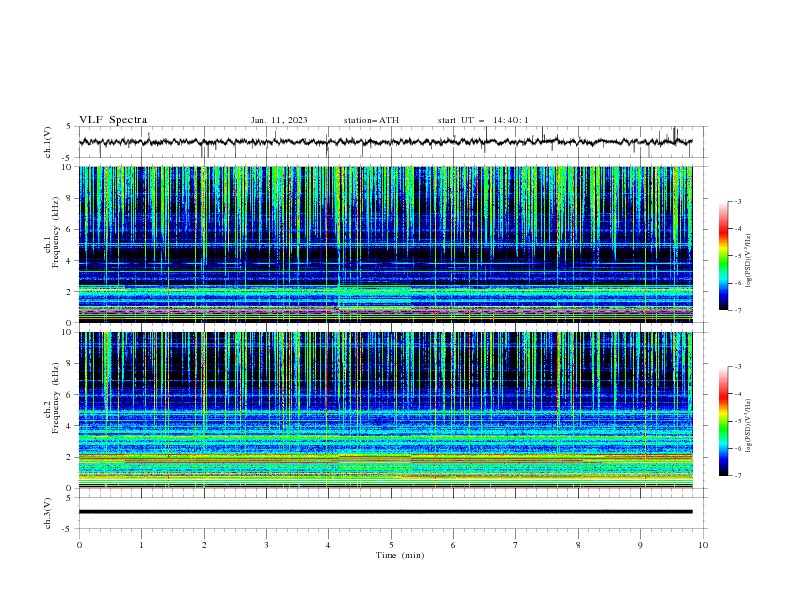Click the "Time (min)" x-axis label

[400, 555]
